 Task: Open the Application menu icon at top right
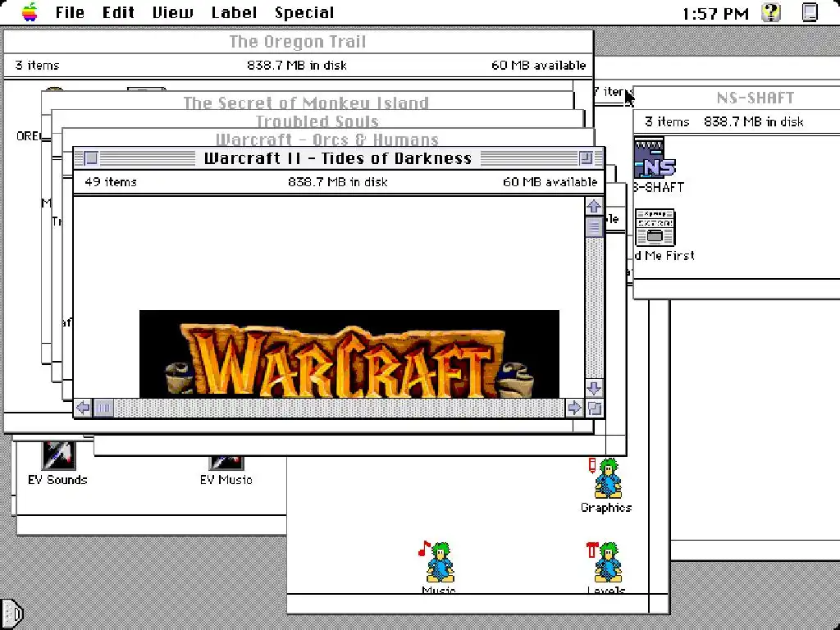pyautogui.click(x=810, y=12)
